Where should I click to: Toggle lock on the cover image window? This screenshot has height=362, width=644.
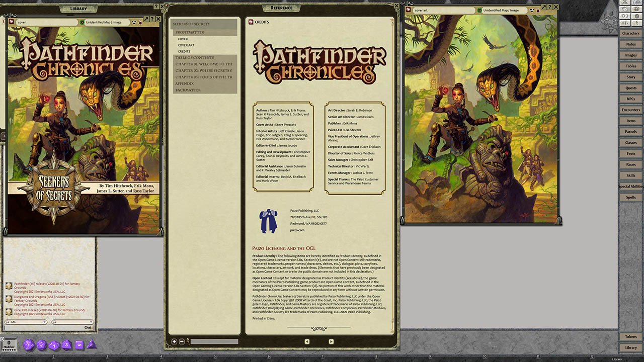coord(140,22)
